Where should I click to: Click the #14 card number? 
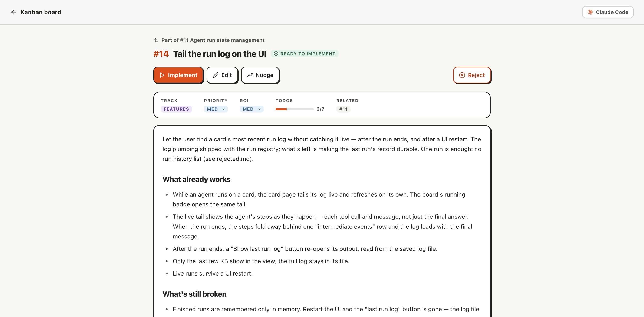(161, 54)
